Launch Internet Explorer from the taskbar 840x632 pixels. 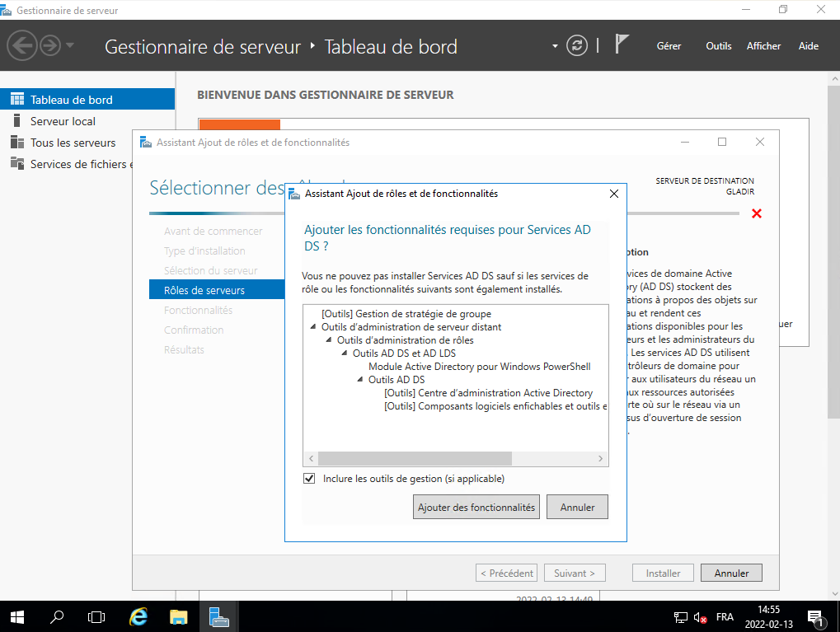click(x=138, y=617)
